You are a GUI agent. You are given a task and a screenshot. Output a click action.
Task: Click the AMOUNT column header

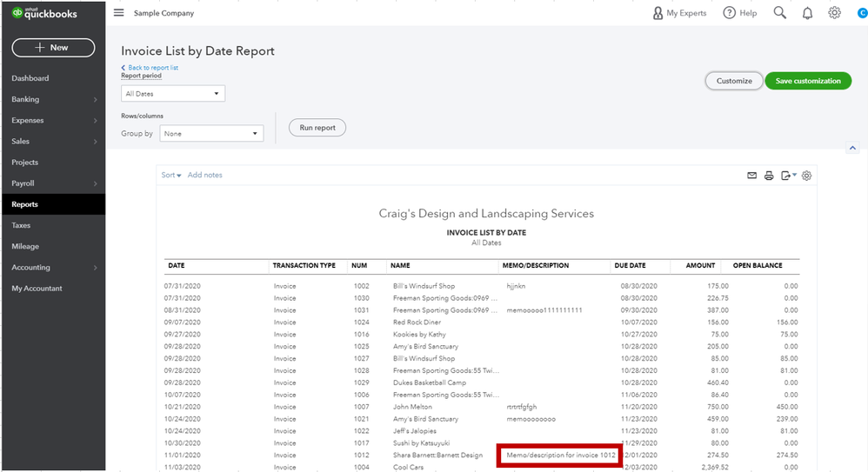(700, 266)
